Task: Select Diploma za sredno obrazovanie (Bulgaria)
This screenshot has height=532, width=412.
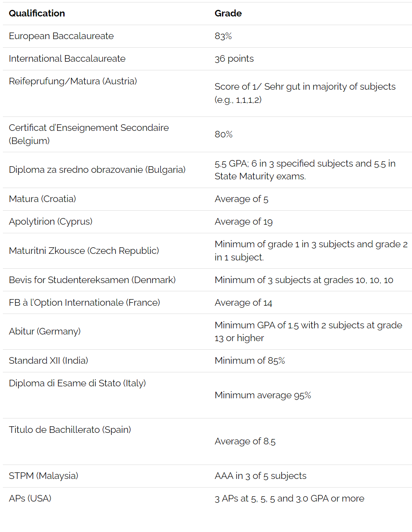Action: (97, 170)
